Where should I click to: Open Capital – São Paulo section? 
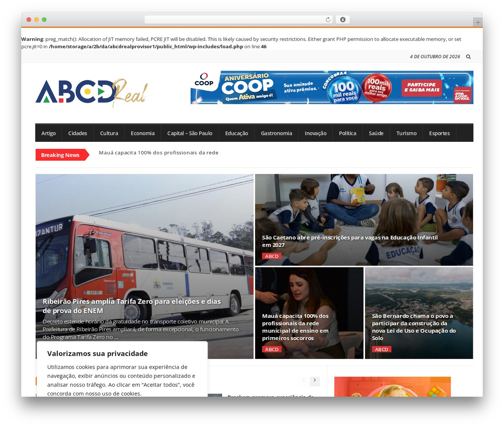pyautogui.click(x=190, y=133)
